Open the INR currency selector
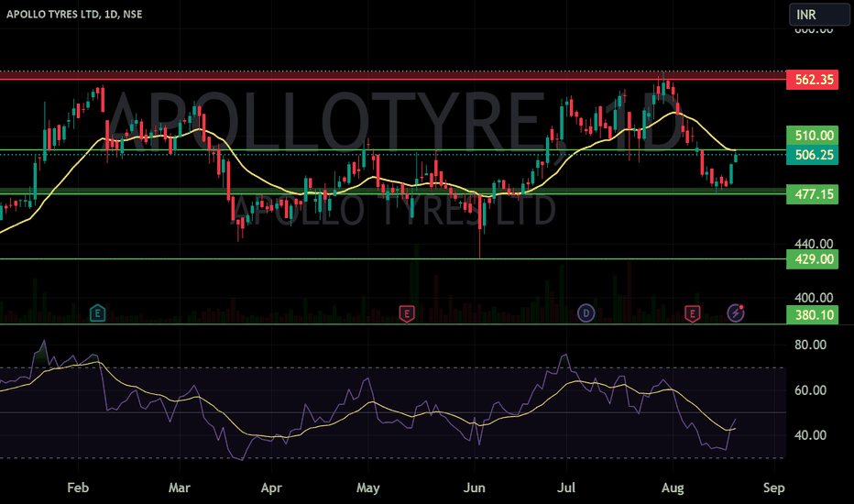The image size is (854, 504). click(819, 14)
